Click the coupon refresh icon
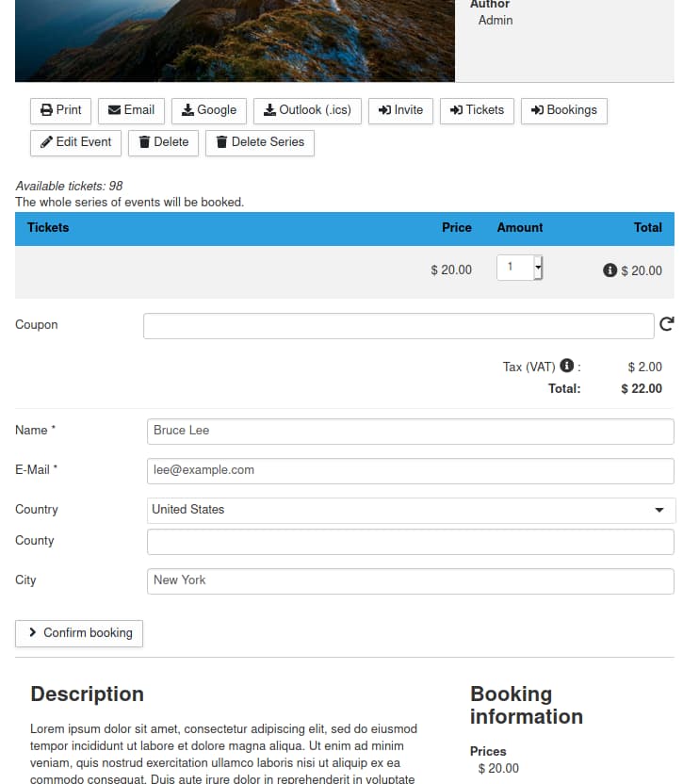Viewport: 683px width, 784px height. coord(666,324)
